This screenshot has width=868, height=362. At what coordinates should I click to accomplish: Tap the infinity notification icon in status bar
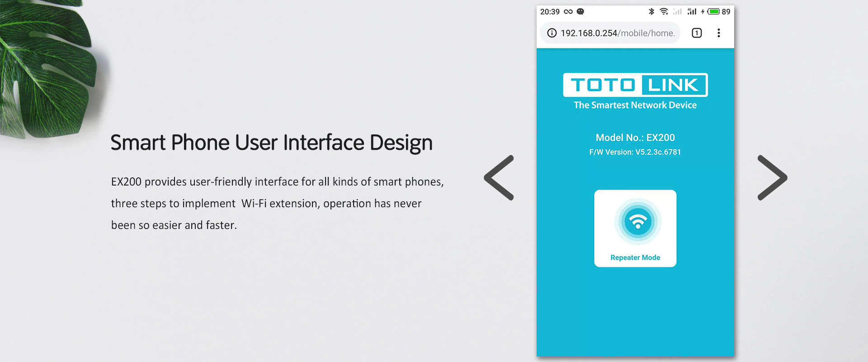click(x=568, y=12)
